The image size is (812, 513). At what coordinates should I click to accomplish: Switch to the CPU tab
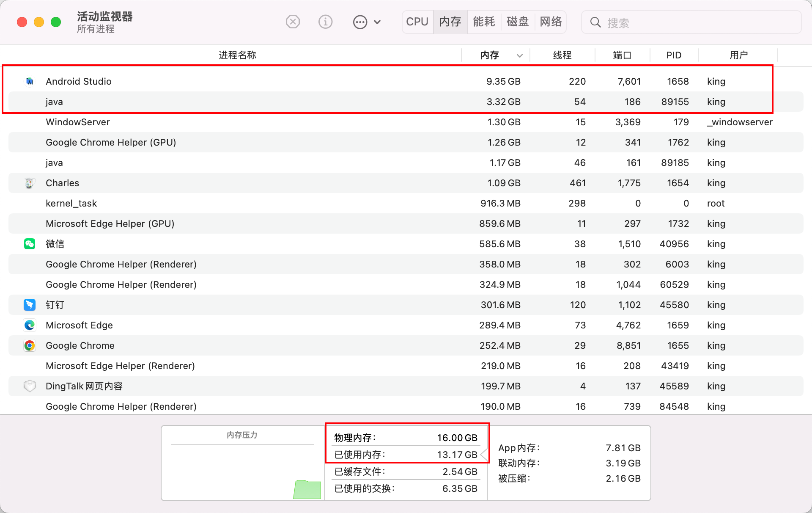coord(417,22)
